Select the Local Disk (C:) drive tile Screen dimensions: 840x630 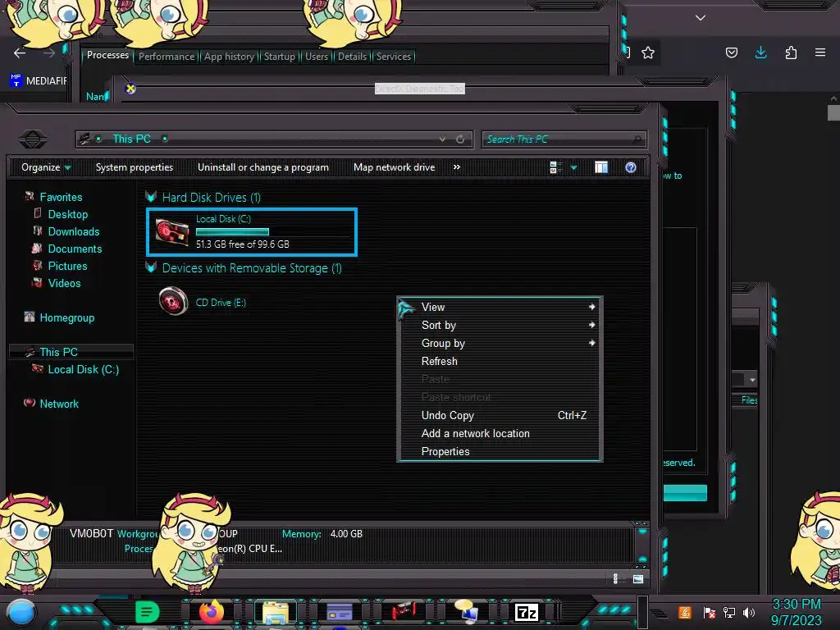point(252,232)
